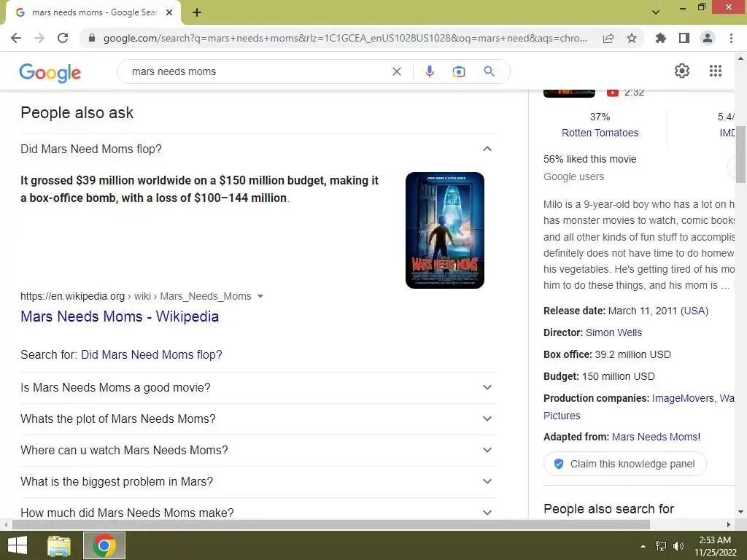Click Claim this knowledge panel button
Screen dimensions: 747x560
click(624, 464)
